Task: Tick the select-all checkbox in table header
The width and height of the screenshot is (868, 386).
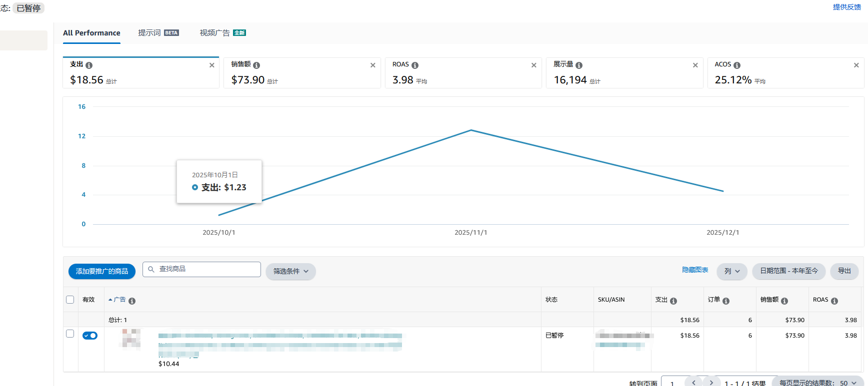Action: tap(70, 300)
